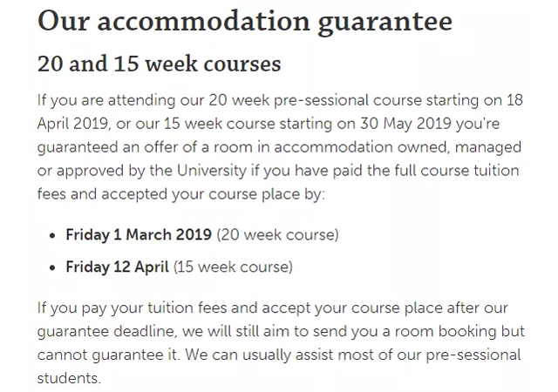Click the bullet dot before 'Friday 1 March 2019'

pyautogui.click(x=54, y=235)
